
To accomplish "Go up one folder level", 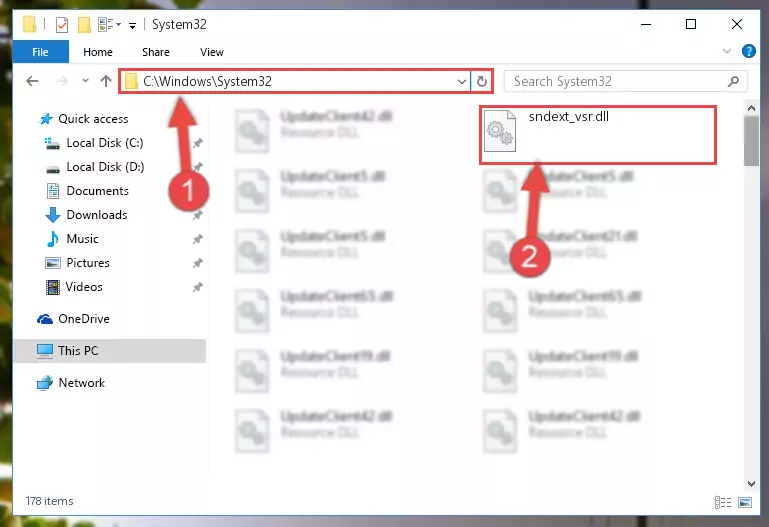I will pyautogui.click(x=106, y=81).
